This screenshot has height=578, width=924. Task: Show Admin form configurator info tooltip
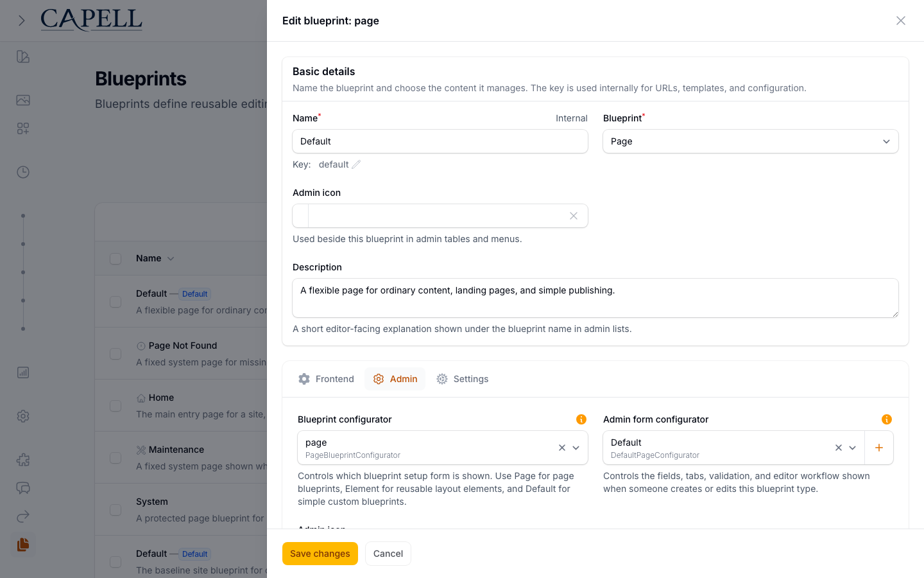click(887, 419)
